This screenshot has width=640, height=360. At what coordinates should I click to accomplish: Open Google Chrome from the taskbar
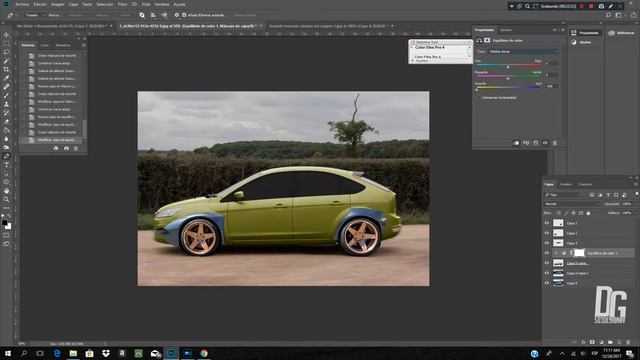[204, 353]
